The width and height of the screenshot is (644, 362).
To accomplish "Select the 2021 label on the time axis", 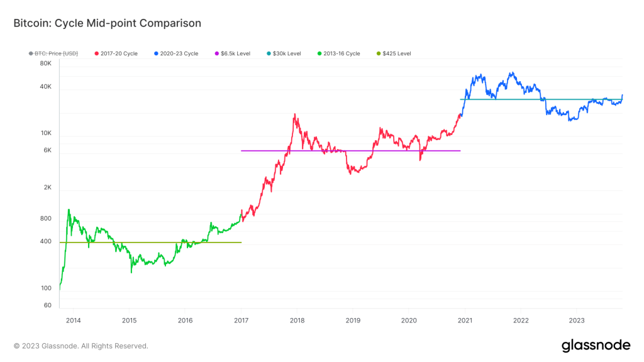I will pos(465,320).
